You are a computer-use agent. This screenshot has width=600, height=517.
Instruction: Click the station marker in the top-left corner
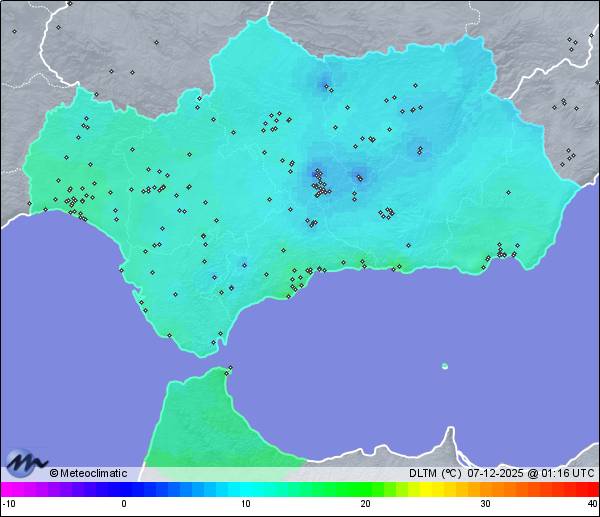[x=14, y=31]
